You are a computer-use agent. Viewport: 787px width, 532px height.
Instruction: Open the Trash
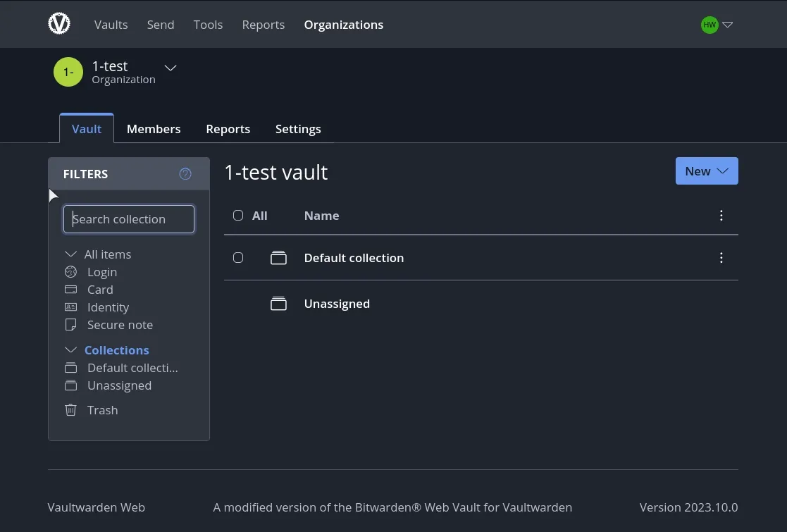click(102, 410)
